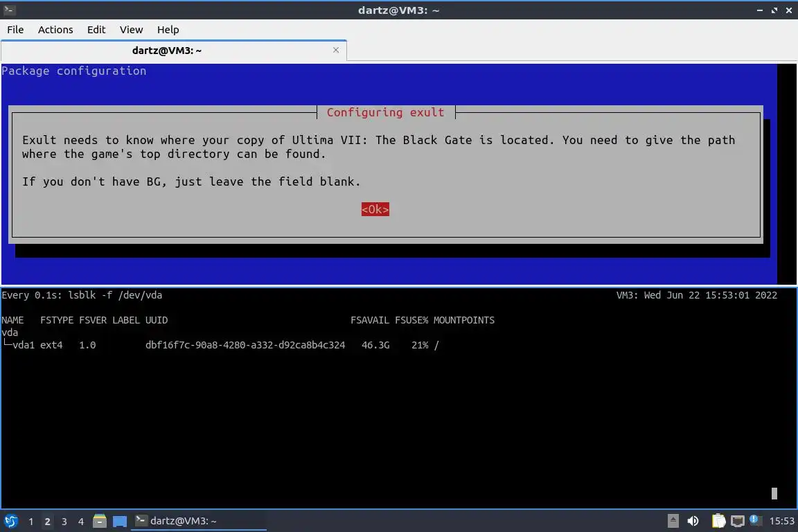The image size is (798, 532).
Task: Select dartz@VM3 terminal in the taskbar
Action: pos(199,521)
